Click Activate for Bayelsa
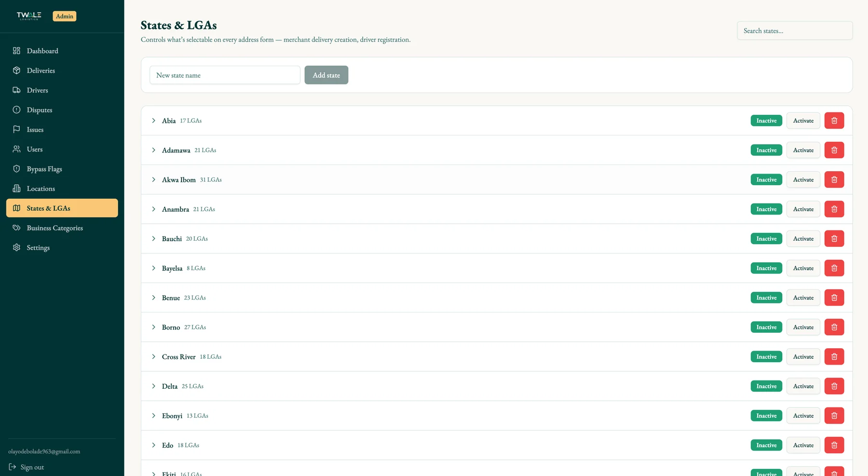The image size is (868, 476). [803, 268]
